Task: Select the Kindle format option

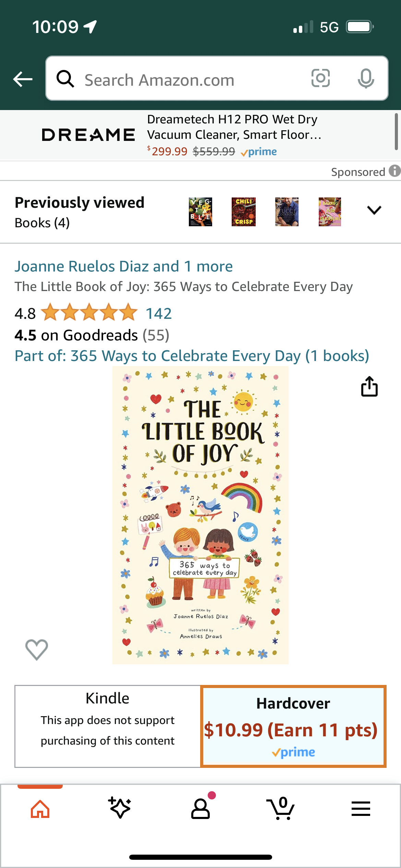Action: tap(108, 726)
